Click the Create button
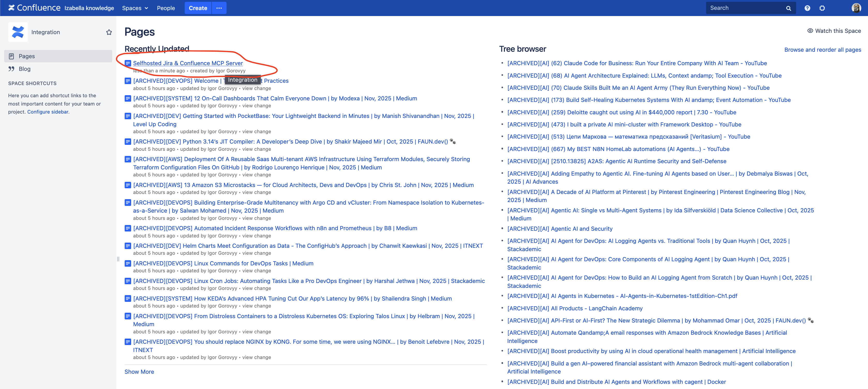 click(x=198, y=8)
